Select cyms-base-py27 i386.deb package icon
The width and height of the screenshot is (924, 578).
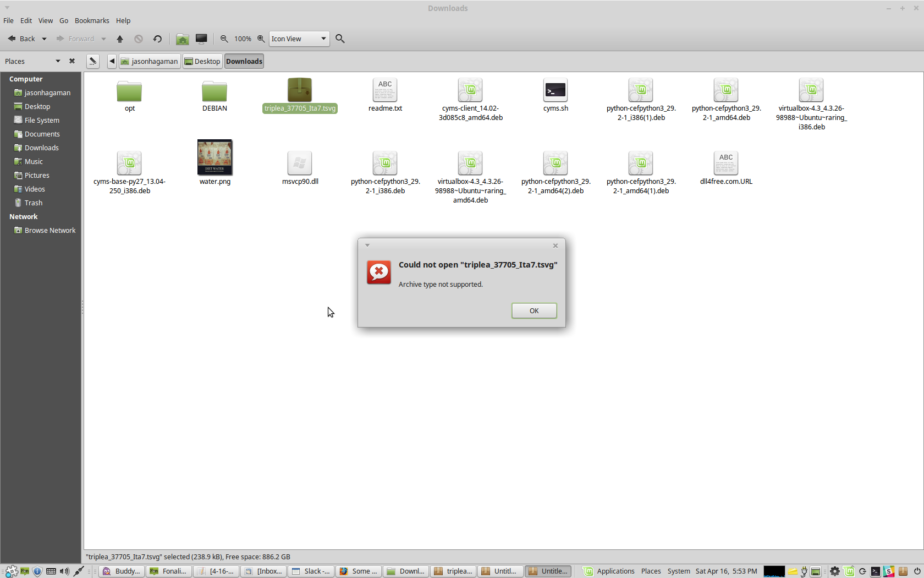tap(129, 163)
